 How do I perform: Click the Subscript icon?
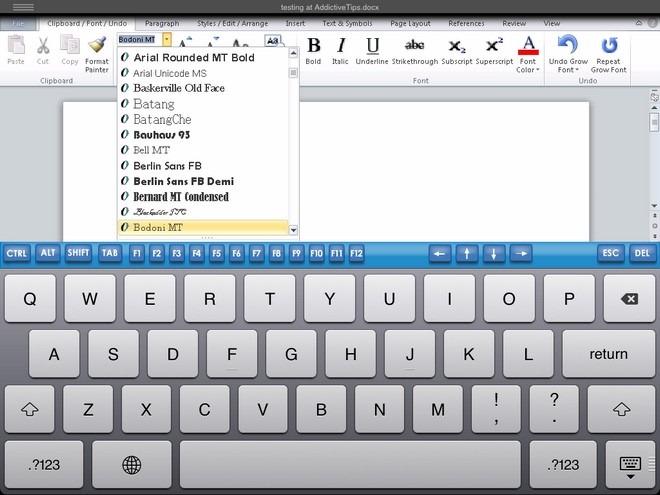coord(457,46)
